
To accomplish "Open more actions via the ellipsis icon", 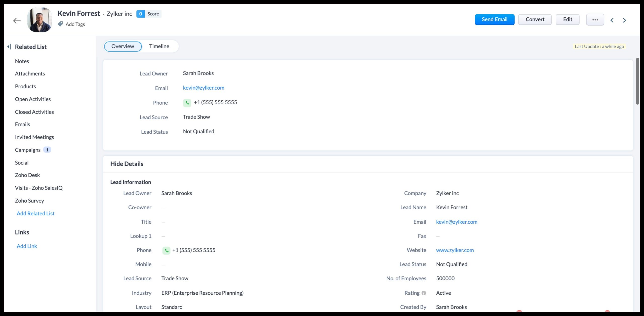I will pos(595,19).
